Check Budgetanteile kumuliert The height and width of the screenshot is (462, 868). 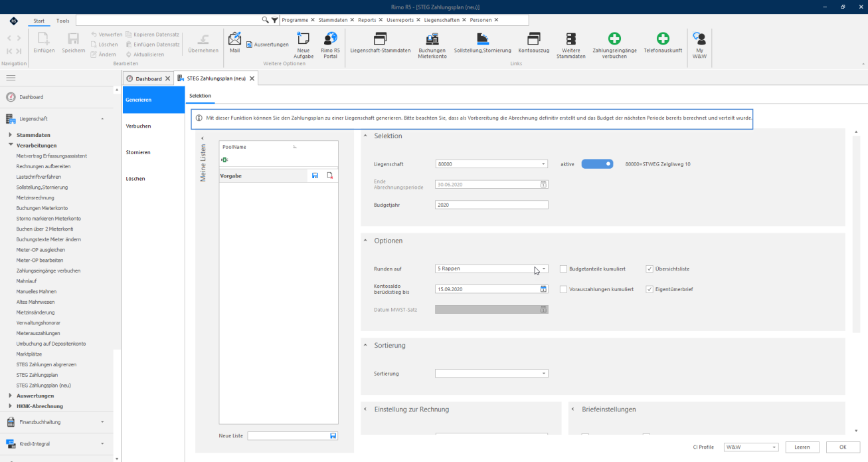click(563, 269)
